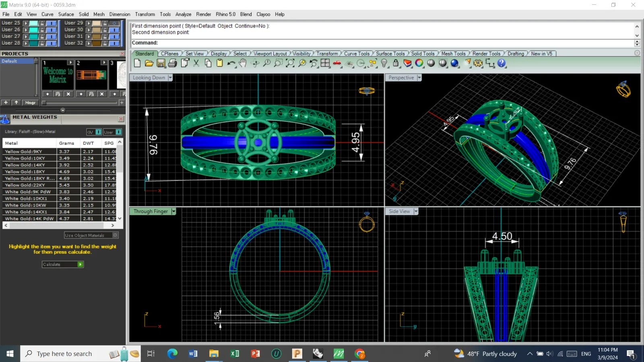Click the four-viewport layout icon
The width and height of the screenshot is (644, 362).
click(x=325, y=63)
